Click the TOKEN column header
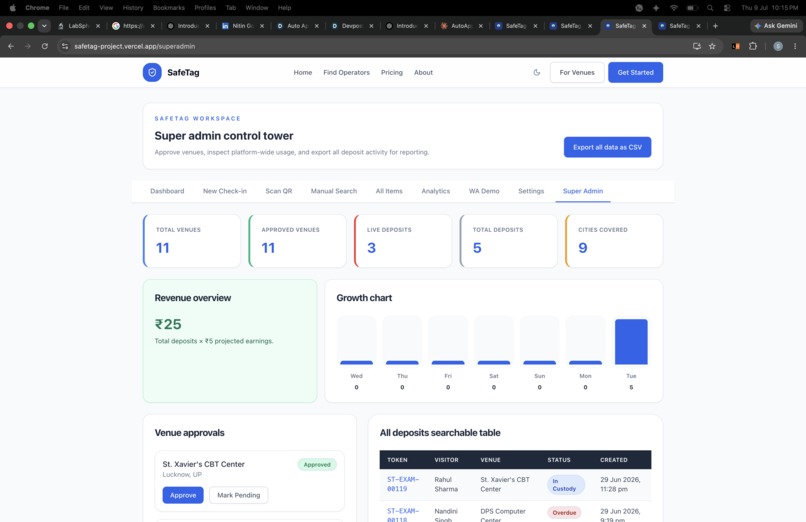This screenshot has height=522, width=806. coord(397,460)
